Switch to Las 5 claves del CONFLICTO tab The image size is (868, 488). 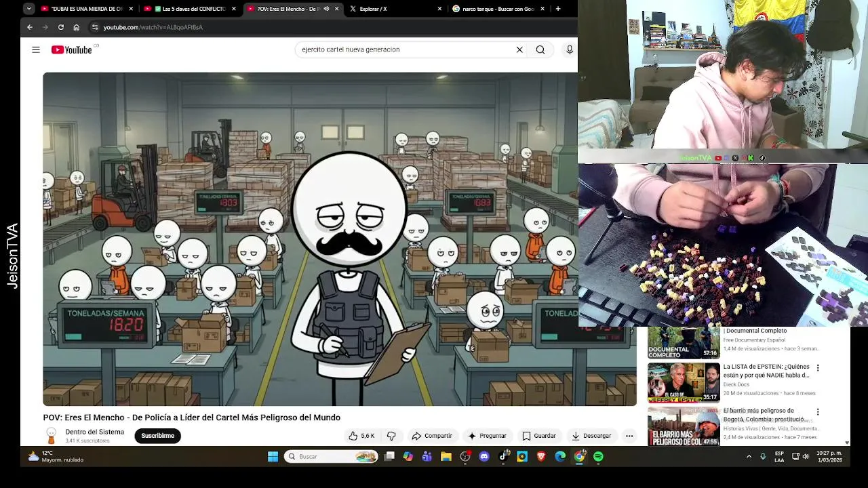point(190,9)
